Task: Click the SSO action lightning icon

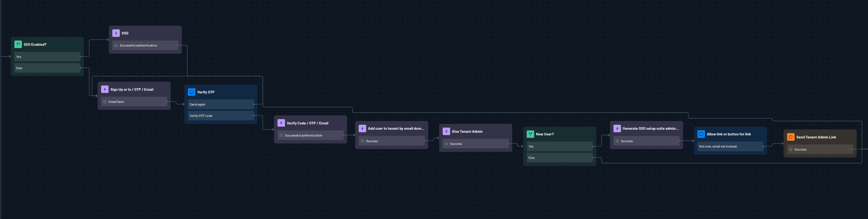Action: (116, 33)
